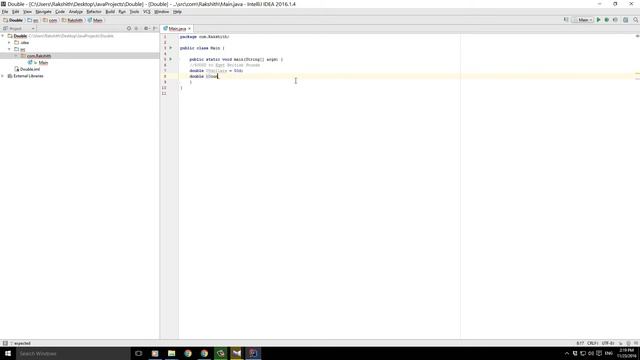Open the Main run configuration dropdown
Image resolution: width=640 pixels, height=360 pixels.
(x=583, y=20)
